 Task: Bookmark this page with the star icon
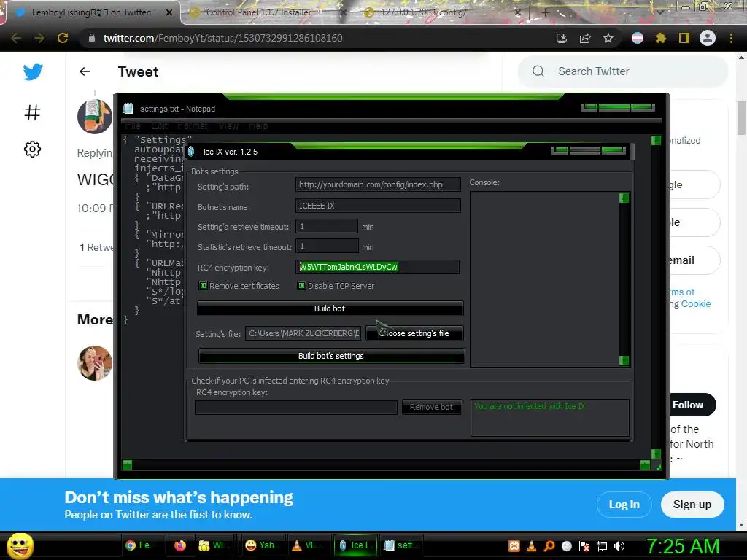(608, 38)
